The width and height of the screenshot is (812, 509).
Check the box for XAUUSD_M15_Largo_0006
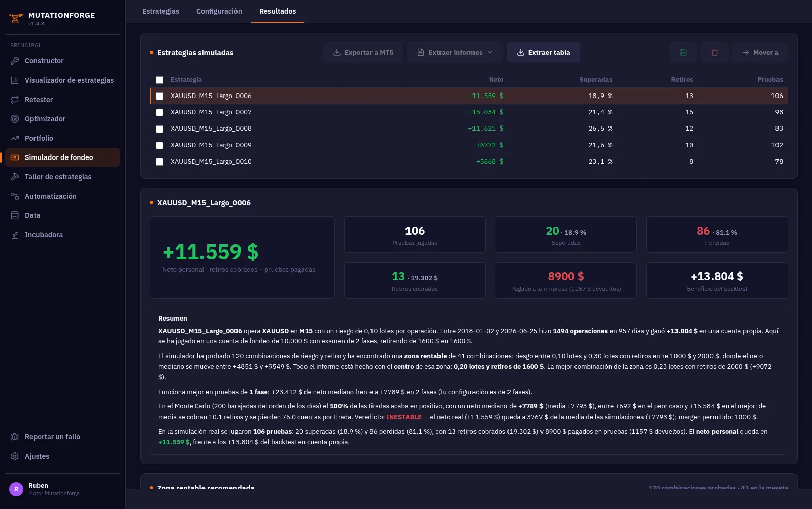tap(159, 96)
